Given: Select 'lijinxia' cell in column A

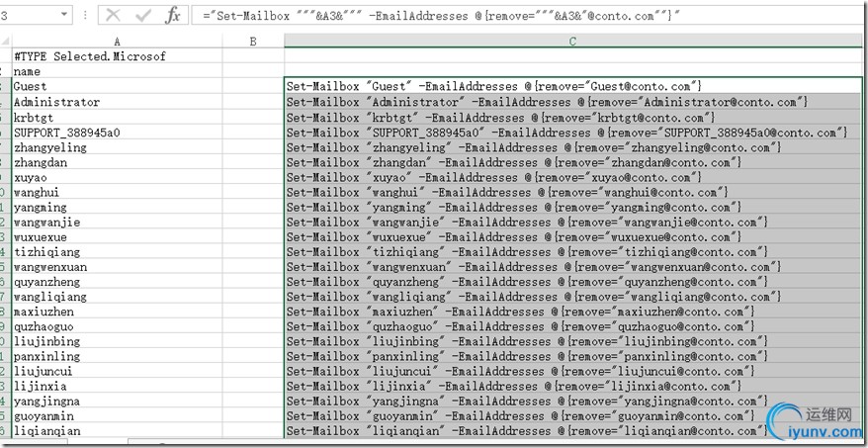Looking at the screenshot, I should (118, 386).
